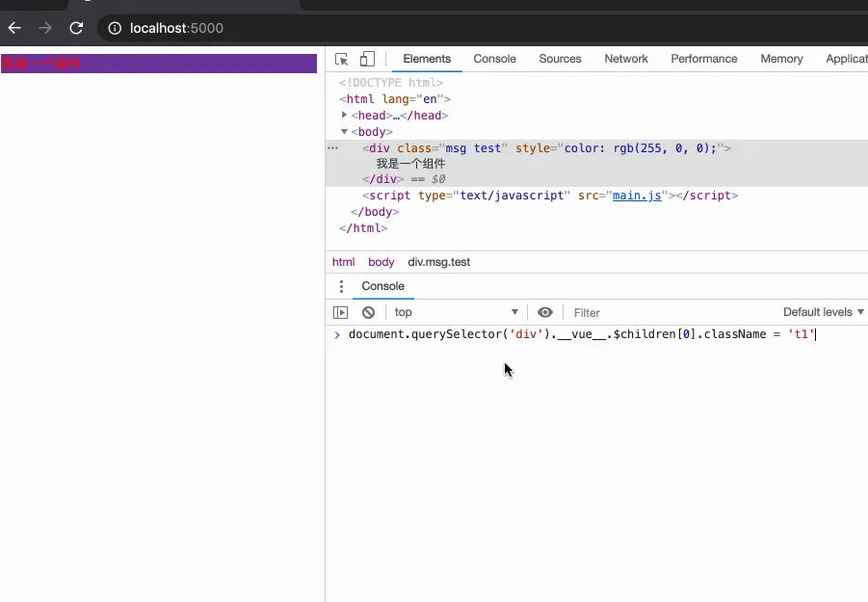Reload the localhost page
This screenshot has height=602, width=868.
point(76,28)
